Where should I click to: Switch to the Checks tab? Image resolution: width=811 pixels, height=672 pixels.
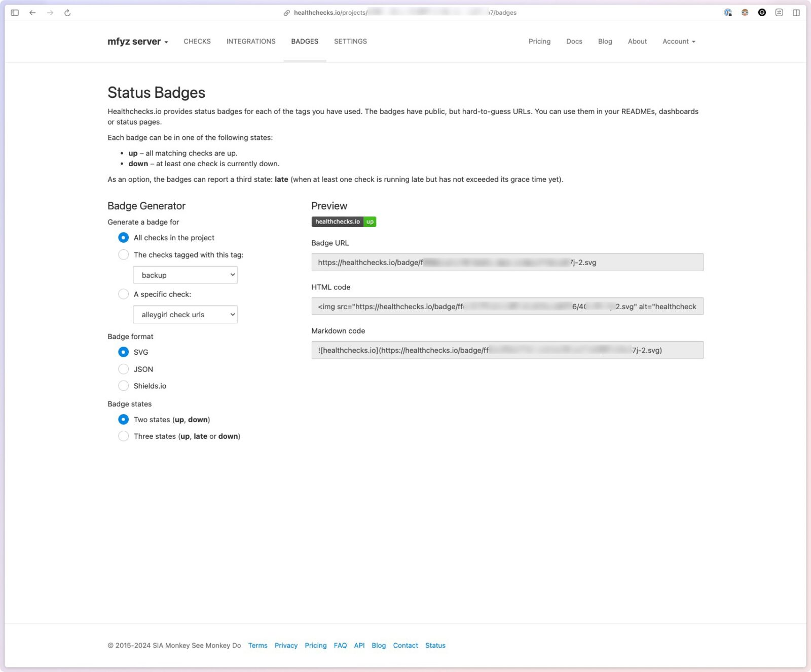point(197,42)
